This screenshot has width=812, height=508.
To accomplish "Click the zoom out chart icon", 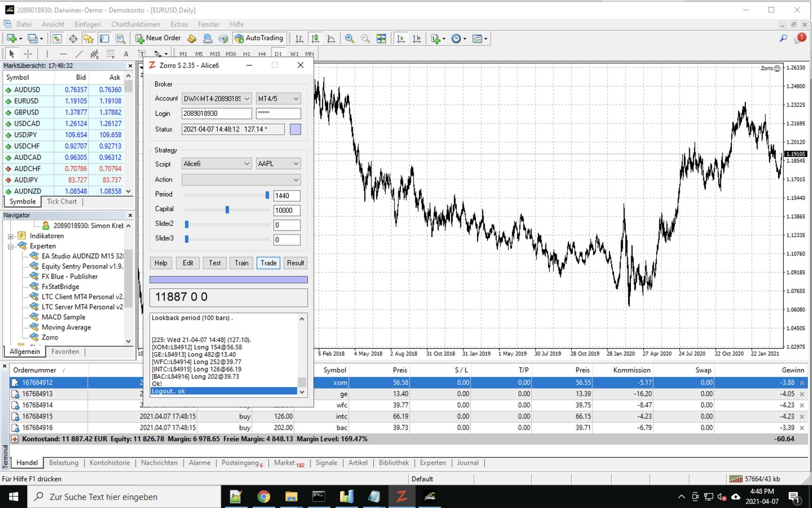I will (x=365, y=39).
